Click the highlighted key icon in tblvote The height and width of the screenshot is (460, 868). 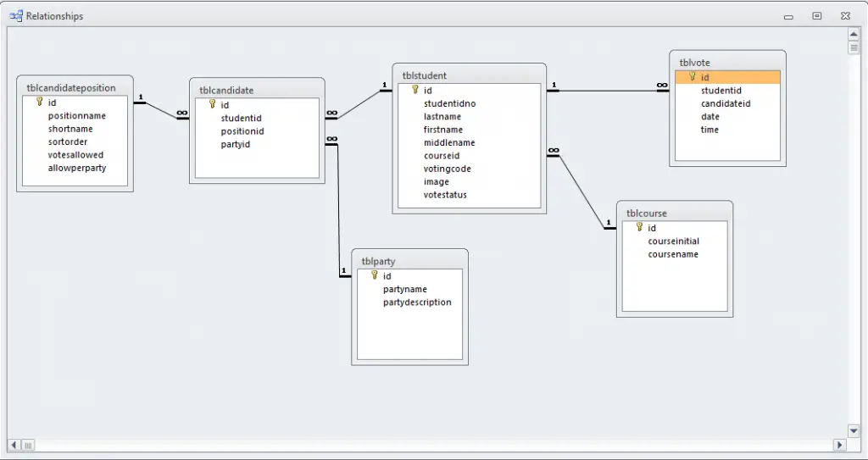[692, 77]
